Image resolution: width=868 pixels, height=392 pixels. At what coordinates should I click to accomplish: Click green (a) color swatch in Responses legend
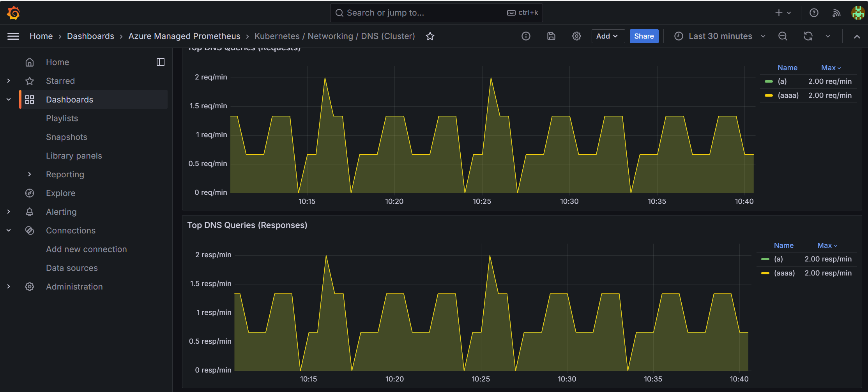tap(765, 259)
